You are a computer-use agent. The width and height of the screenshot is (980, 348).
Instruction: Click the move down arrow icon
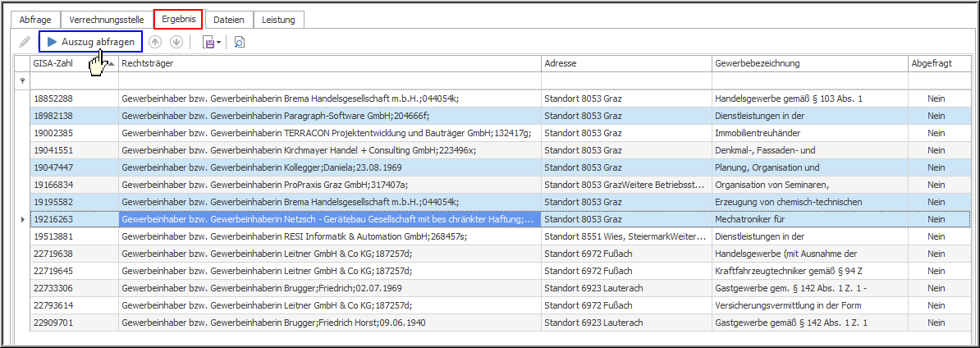pyautogui.click(x=176, y=42)
